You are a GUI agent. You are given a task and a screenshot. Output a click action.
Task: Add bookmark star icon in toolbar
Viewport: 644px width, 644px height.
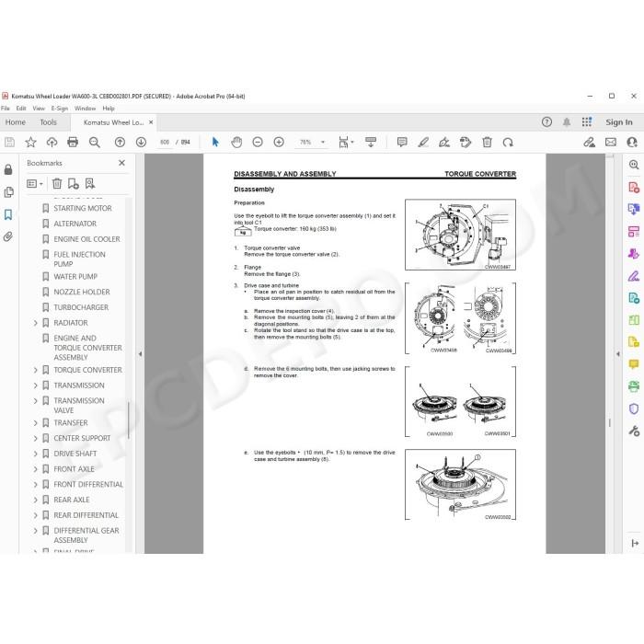[x=30, y=142]
